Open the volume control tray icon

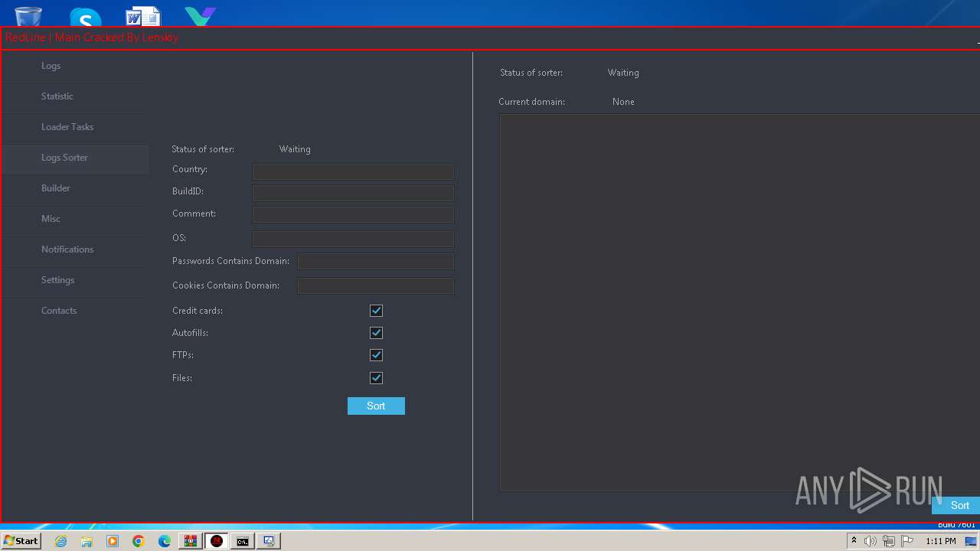(x=871, y=541)
